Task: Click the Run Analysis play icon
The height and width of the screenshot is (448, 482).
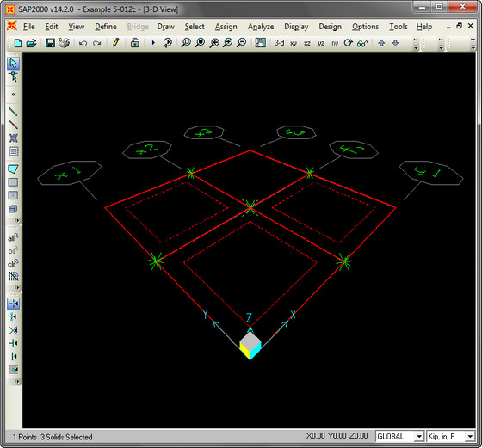Action: coord(153,43)
